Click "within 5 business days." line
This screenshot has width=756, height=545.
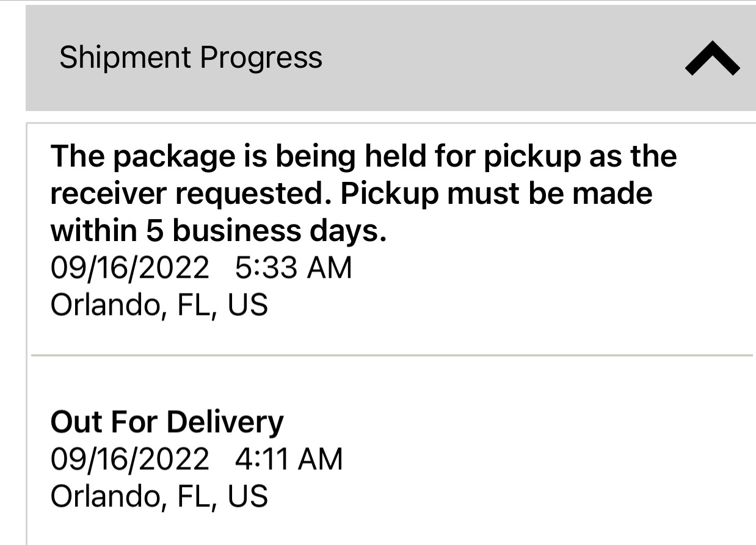(x=218, y=231)
